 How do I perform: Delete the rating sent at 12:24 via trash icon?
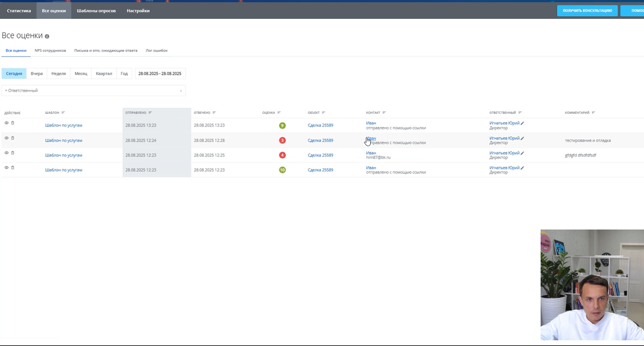click(12, 138)
